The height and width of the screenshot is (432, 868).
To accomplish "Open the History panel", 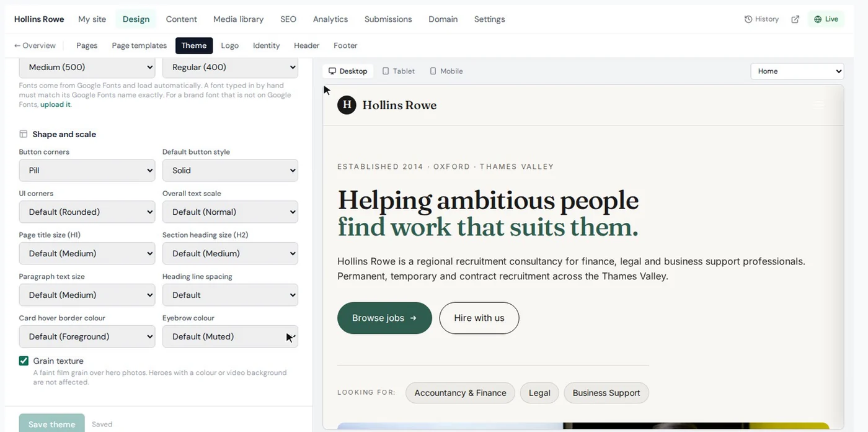I will click(761, 19).
